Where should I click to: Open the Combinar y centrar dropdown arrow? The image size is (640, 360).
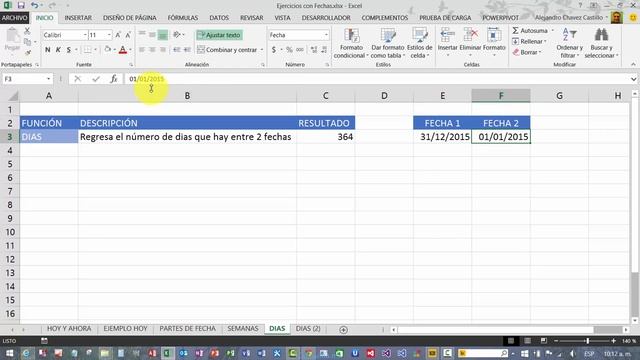click(x=262, y=50)
